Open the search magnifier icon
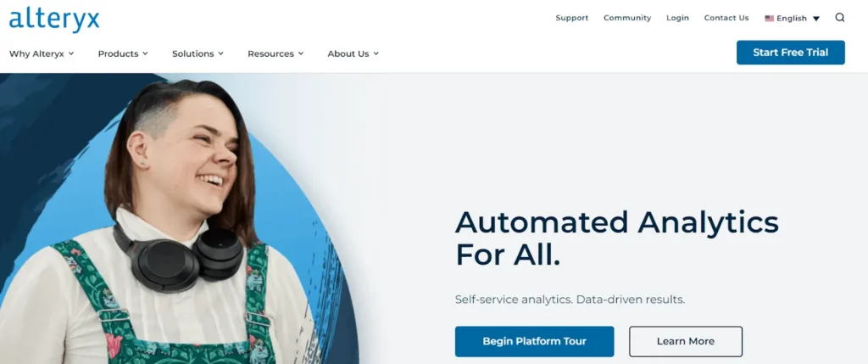 [x=840, y=18]
